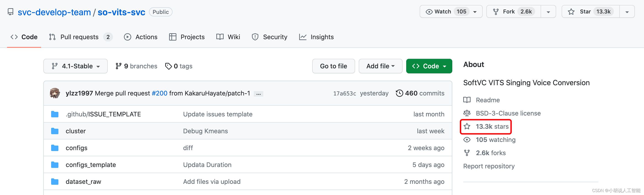This screenshot has width=644, height=195.
Task: Click the forks icon beside 2.6k forks
Action: point(467,153)
